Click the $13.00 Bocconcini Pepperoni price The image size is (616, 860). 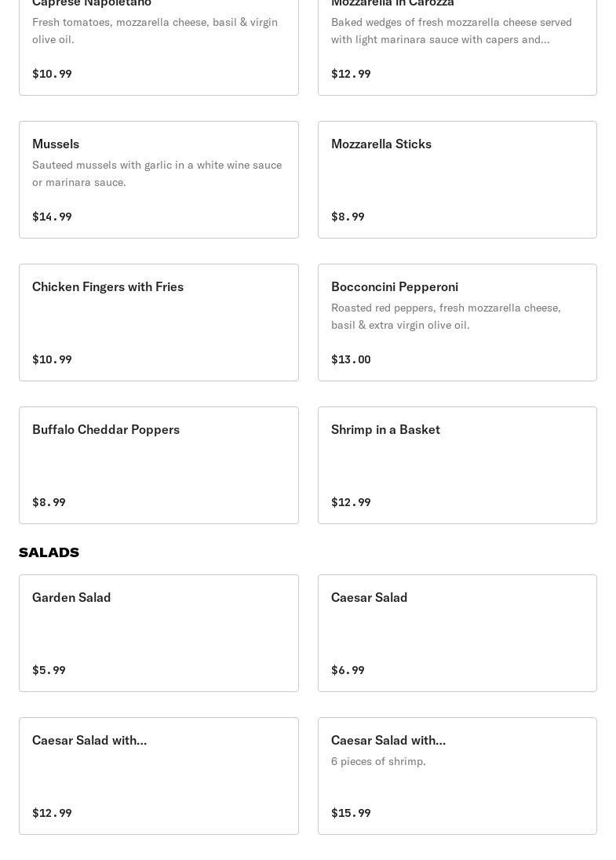coord(351,359)
